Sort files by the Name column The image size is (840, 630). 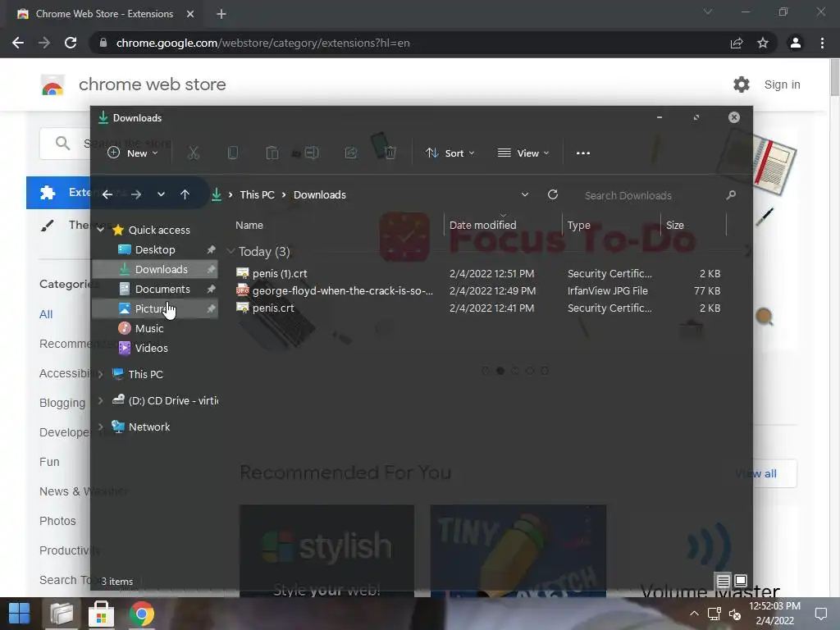[x=337, y=225]
